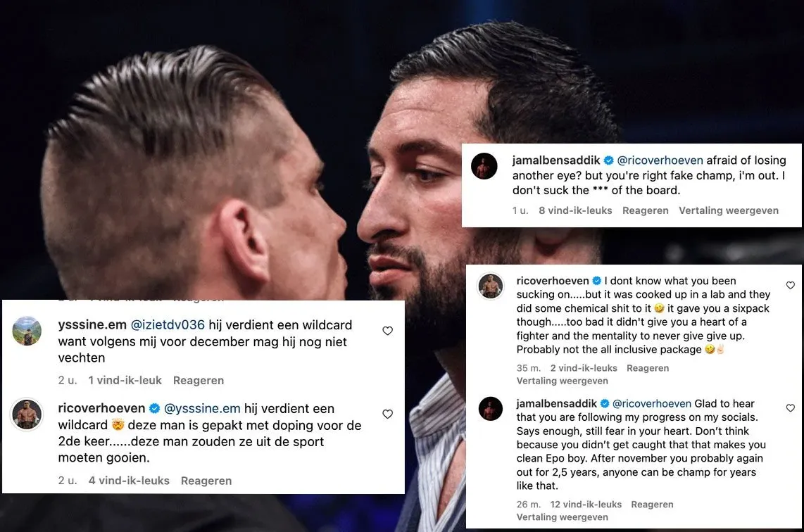
Task: Tap the heart on ricoverhoeven's sixpack comment
Action: pyautogui.click(x=790, y=285)
